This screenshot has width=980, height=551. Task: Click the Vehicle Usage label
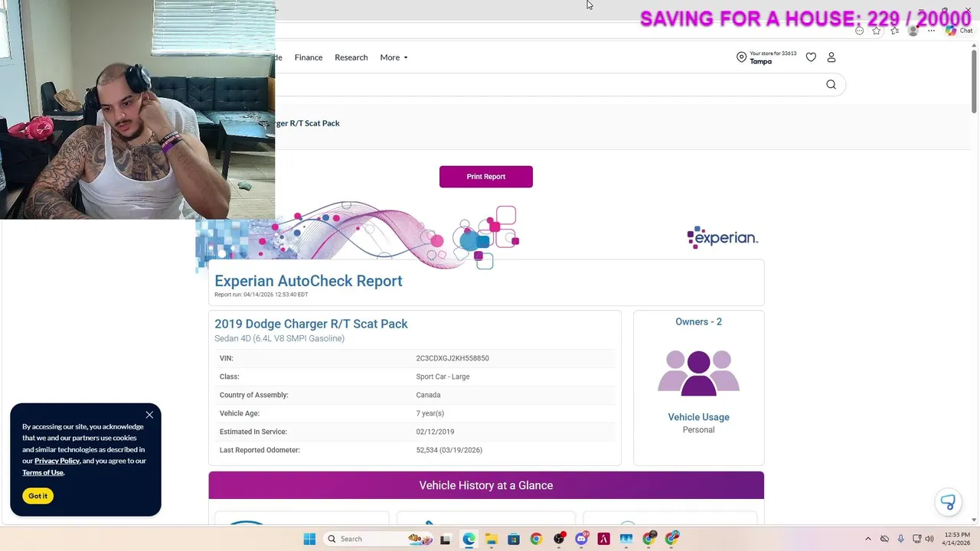698,417
